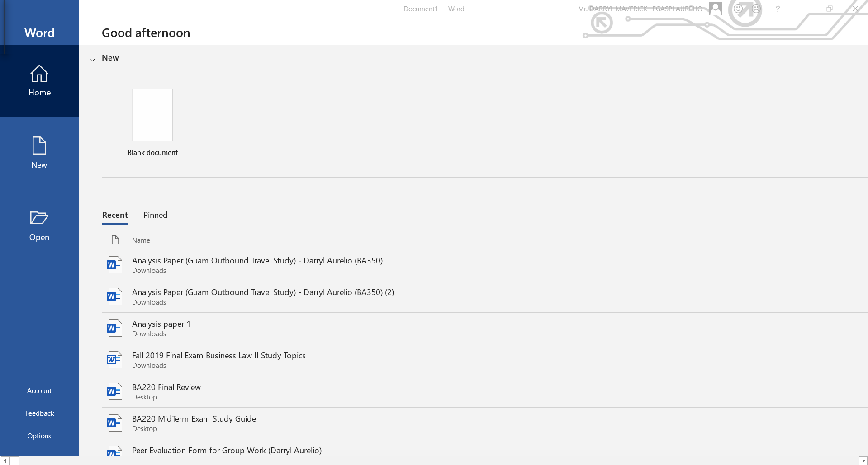
Task: Click Word icon for Fall 2019 Final Exam
Action: click(114, 360)
